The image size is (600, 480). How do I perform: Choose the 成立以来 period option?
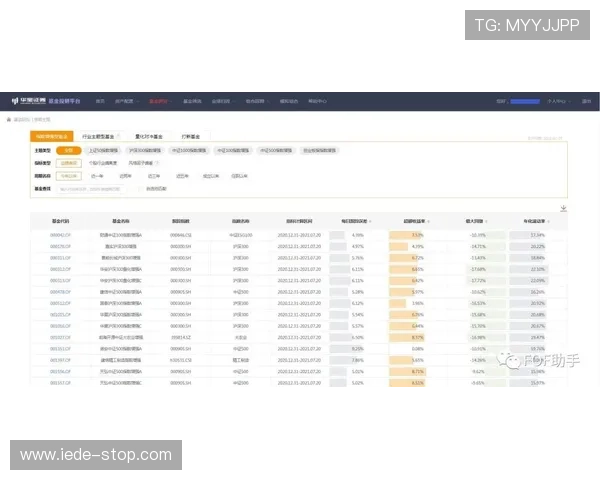pyautogui.click(x=211, y=176)
